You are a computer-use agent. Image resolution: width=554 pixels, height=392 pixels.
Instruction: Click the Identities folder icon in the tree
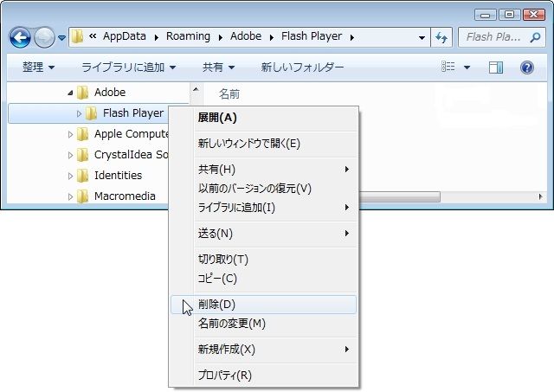pos(83,176)
